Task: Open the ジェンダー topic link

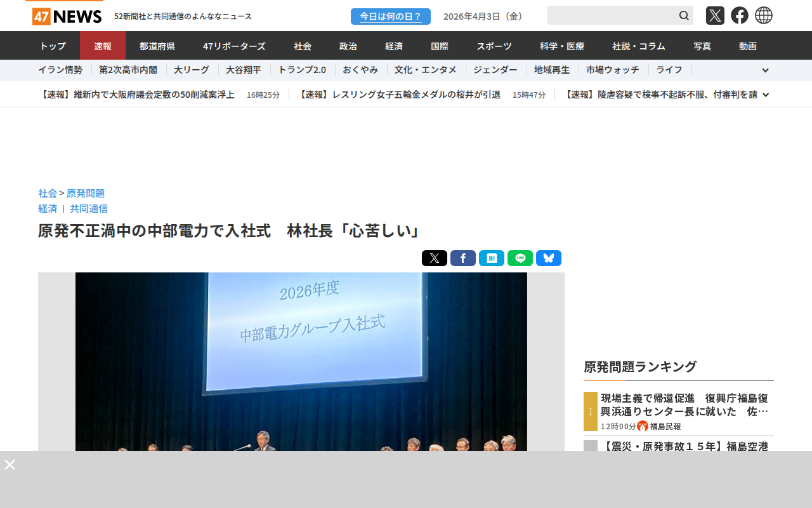Action: (495, 70)
